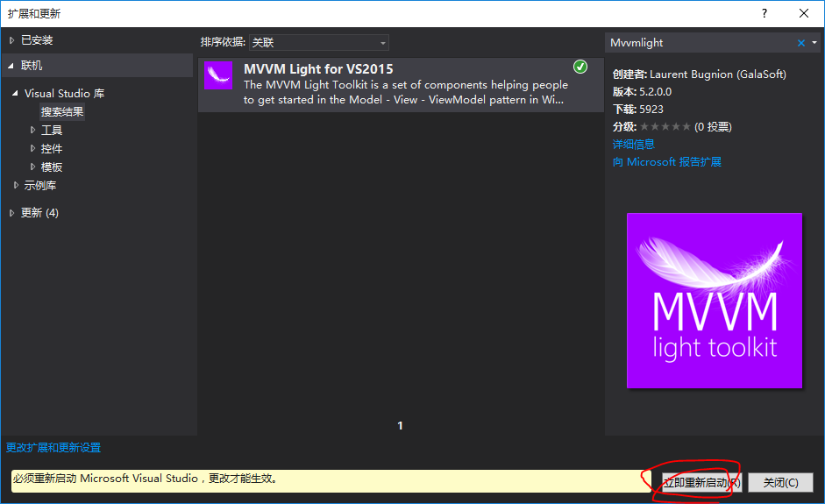Click the large MVVM light toolkit preview image
The height and width of the screenshot is (504, 825).
715,301
